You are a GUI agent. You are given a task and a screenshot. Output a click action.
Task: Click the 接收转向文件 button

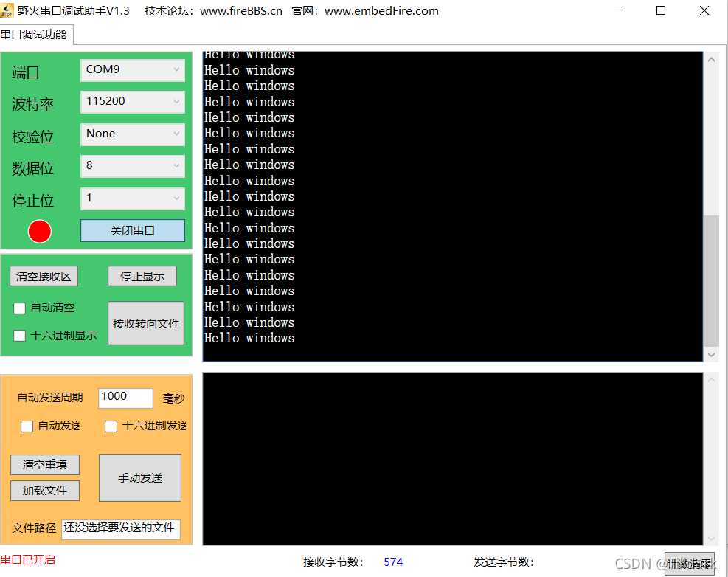click(146, 323)
